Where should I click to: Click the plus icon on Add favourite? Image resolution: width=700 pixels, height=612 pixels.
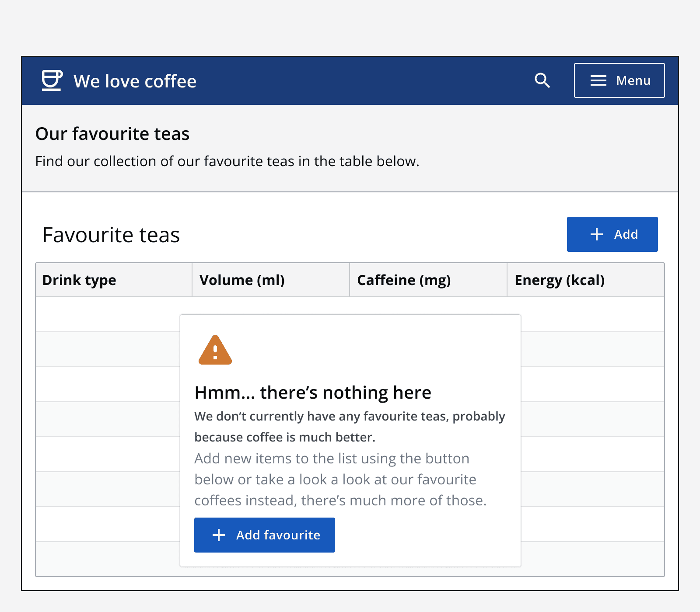218,535
